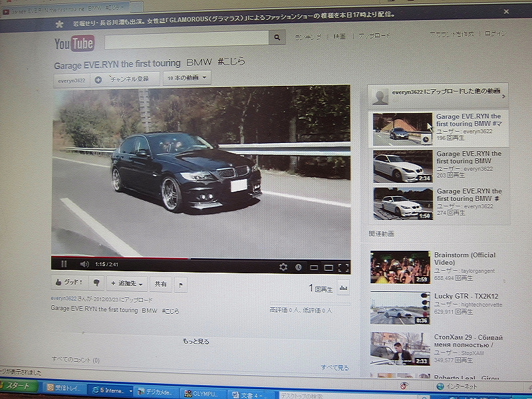The height and width of the screenshot is (399, 532).
Task: Open the アップロード menu link
Action: point(374,35)
